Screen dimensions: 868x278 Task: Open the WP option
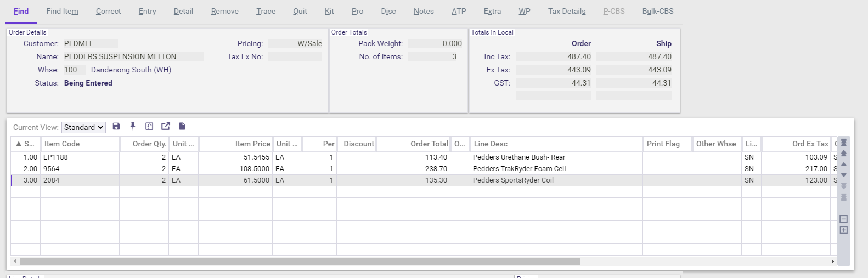point(524,11)
